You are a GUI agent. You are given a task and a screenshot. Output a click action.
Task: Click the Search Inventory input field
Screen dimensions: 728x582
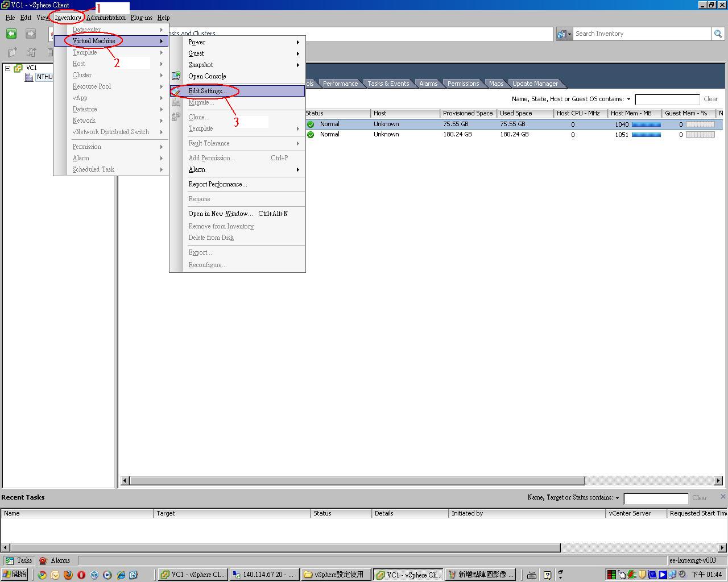tap(642, 34)
